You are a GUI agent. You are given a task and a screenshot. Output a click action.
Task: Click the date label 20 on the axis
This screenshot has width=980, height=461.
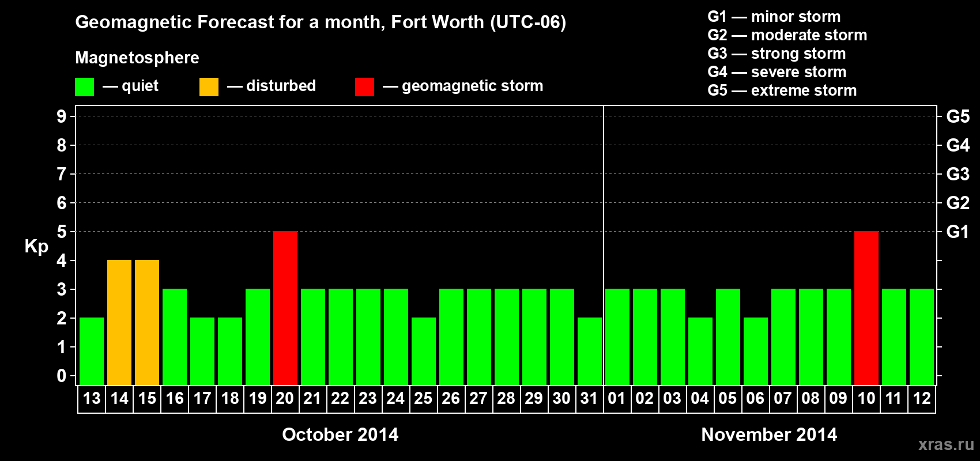pyautogui.click(x=285, y=398)
